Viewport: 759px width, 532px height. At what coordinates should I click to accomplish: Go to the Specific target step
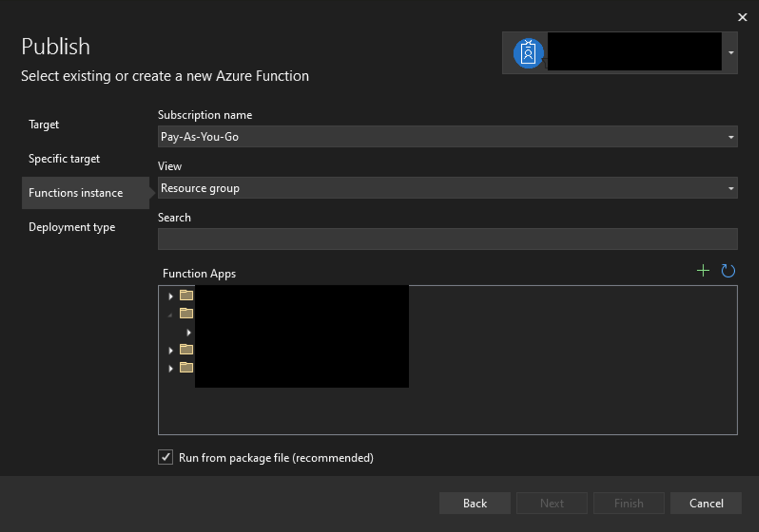click(x=64, y=159)
